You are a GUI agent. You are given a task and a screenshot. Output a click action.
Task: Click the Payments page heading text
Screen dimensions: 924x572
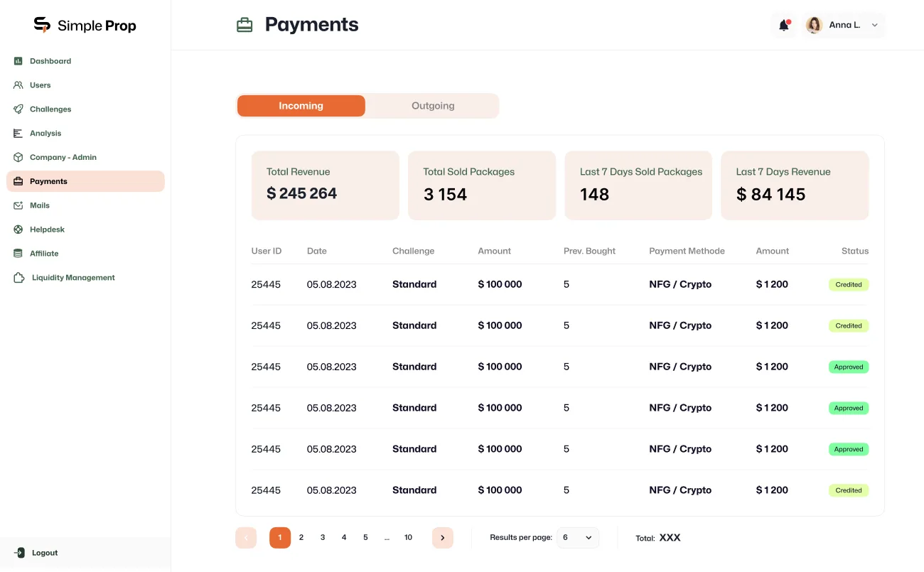point(311,25)
